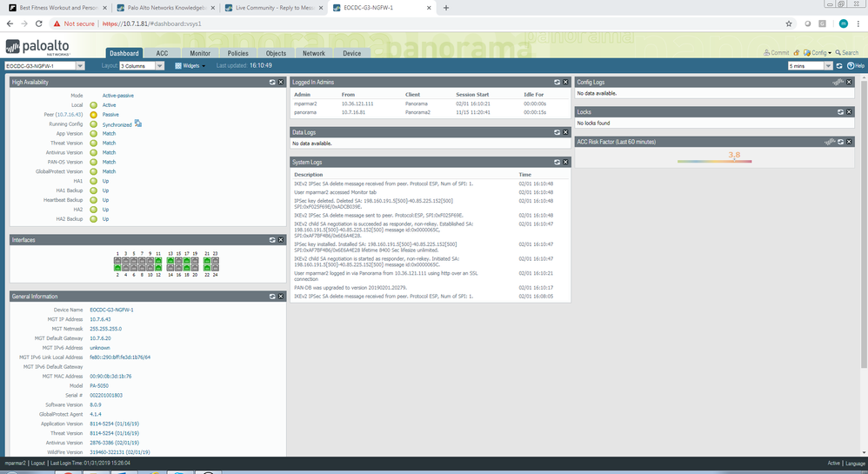Click the Language link in footer
868x474 pixels.
pyautogui.click(x=855, y=464)
